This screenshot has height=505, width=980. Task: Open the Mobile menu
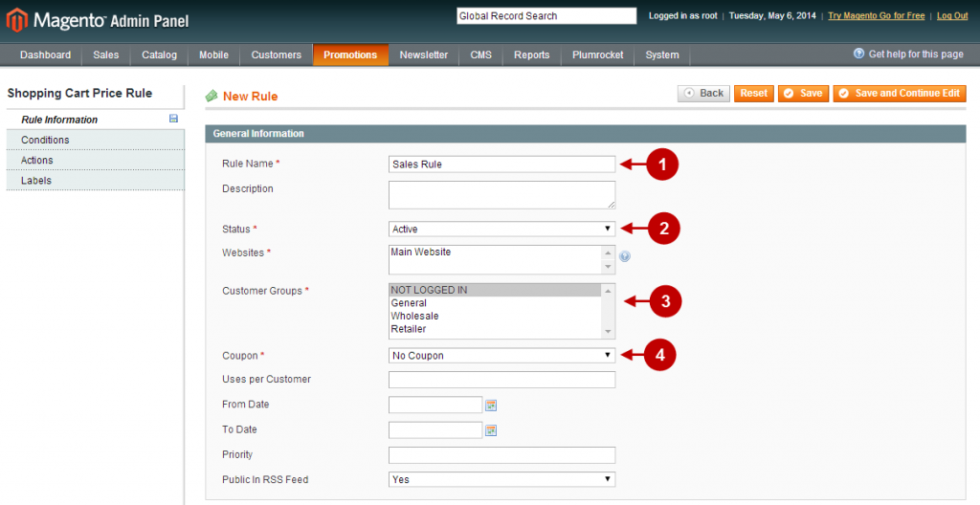[213, 55]
